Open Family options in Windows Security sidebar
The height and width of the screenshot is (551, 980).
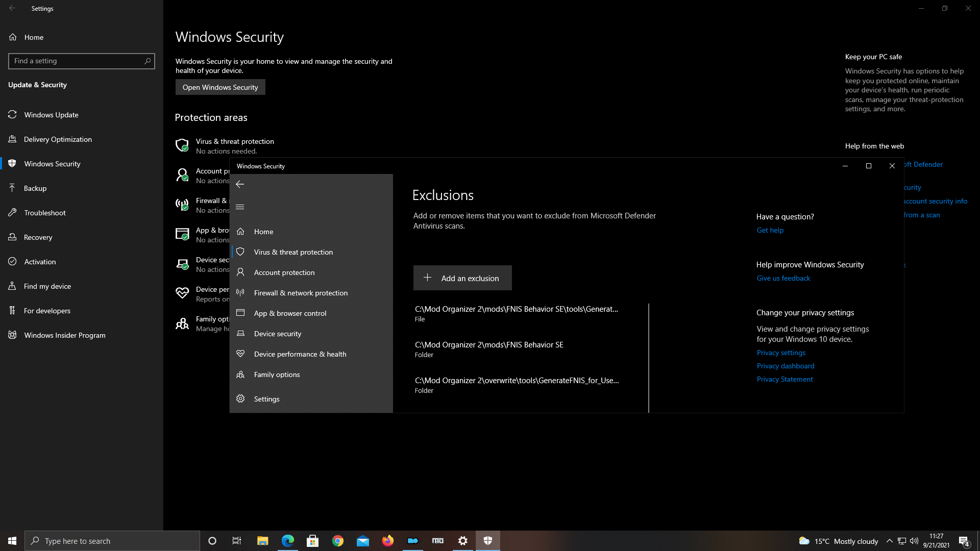311,374
